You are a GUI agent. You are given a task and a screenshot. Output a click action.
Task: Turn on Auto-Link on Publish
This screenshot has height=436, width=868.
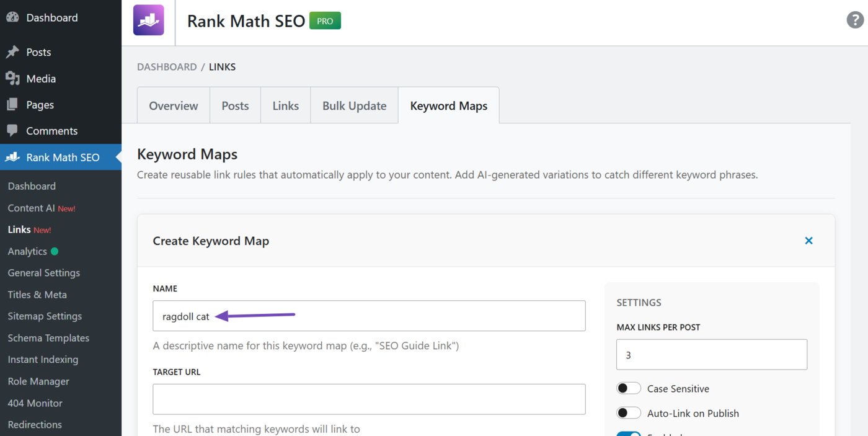pyautogui.click(x=629, y=412)
